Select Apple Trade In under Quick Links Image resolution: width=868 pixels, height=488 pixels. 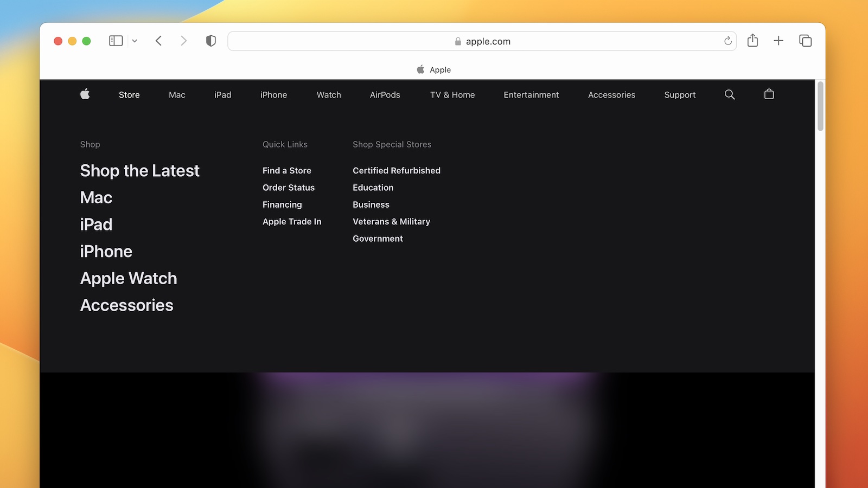tap(292, 221)
